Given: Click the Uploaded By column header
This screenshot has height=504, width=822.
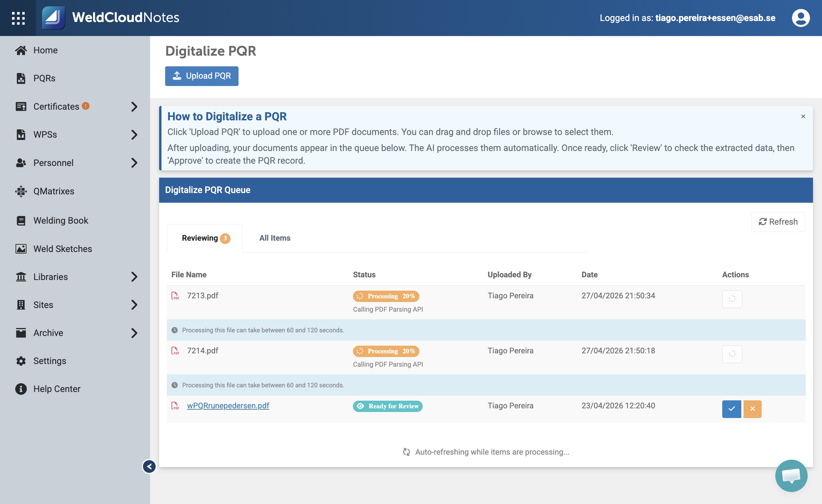Looking at the screenshot, I should tap(509, 275).
